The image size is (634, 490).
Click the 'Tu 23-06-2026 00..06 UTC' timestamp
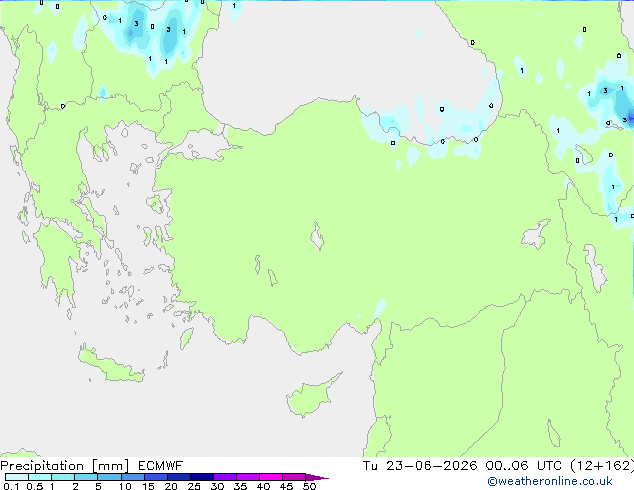tap(462, 466)
